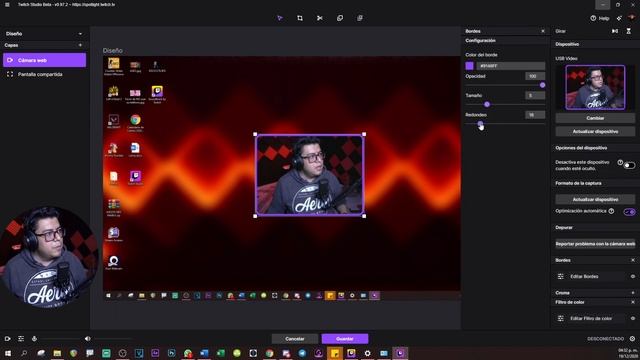This screenshot has width=640, height=360.
Task: Click the webcam layer on the canvas
Action: click(309, 175)
